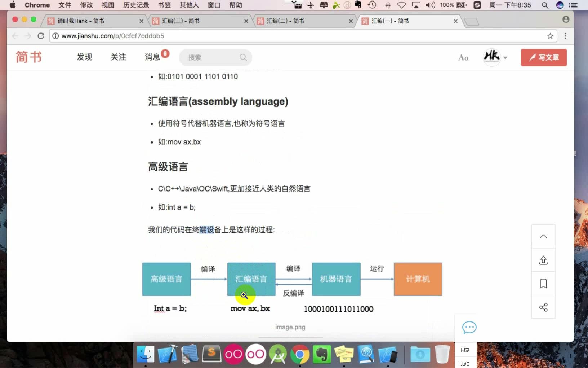Open Sublime Text from the dock
588x368 pixels.
tap(212, 354)
